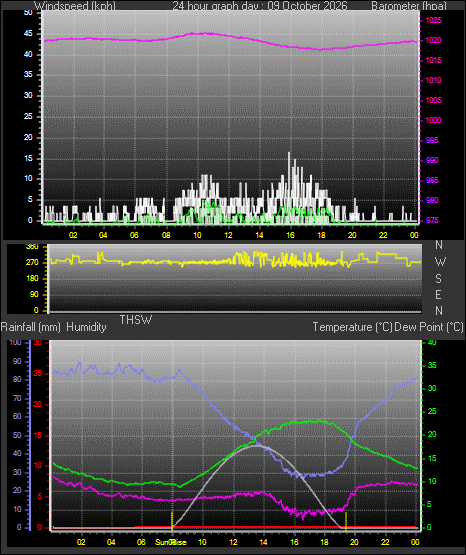Screen dimensions: 466x555
Task: Click 180 on the wind direction axis
Action: 33,279
